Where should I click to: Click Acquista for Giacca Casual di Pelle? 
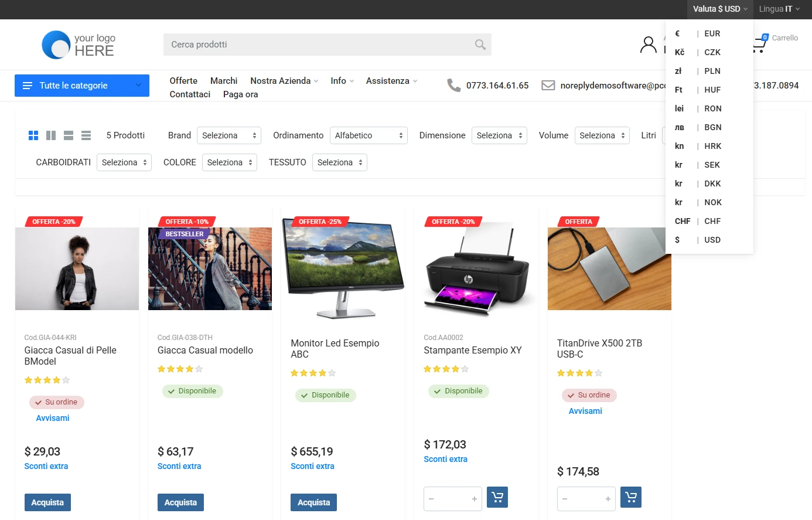pyautogui.click(x=47, y=502)
